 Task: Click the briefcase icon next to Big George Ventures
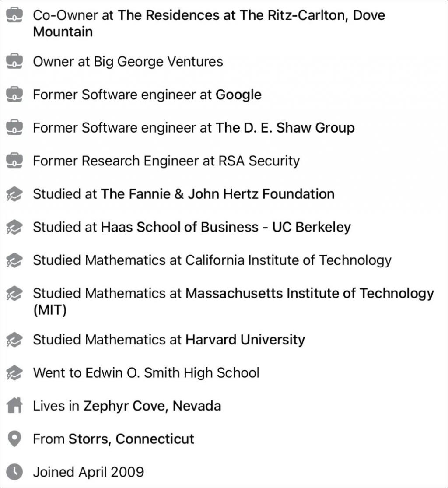(x=14, y=61)
